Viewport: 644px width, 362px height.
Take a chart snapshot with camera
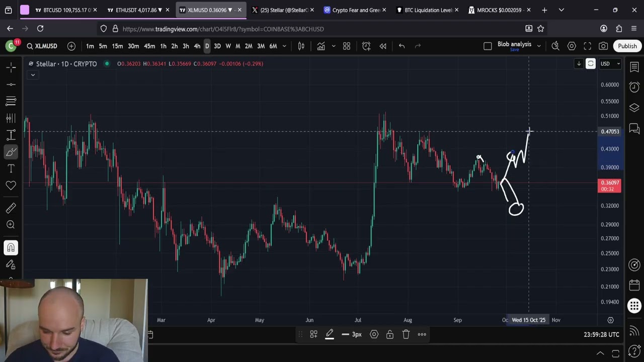point(603,46)
